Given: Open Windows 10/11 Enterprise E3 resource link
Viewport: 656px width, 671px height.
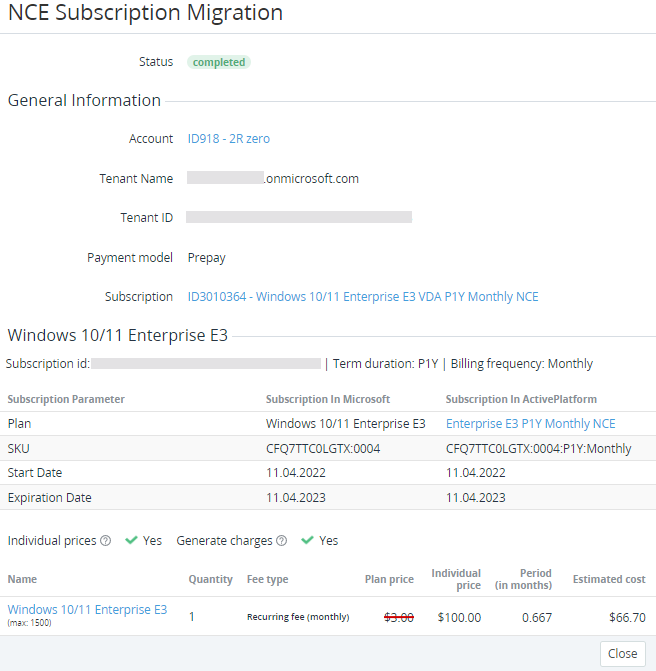Looking at the screenshot, I should coord(87,609).
